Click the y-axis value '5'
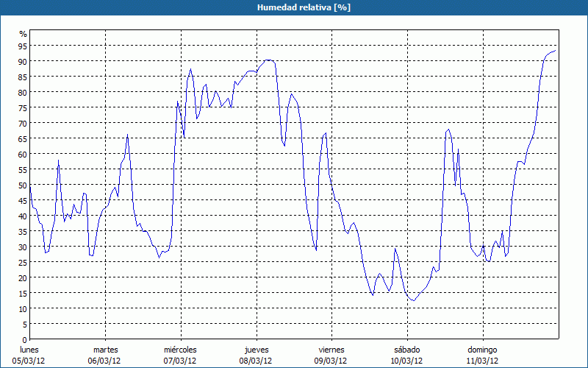The image size is (588, 368). click(25, 325)
